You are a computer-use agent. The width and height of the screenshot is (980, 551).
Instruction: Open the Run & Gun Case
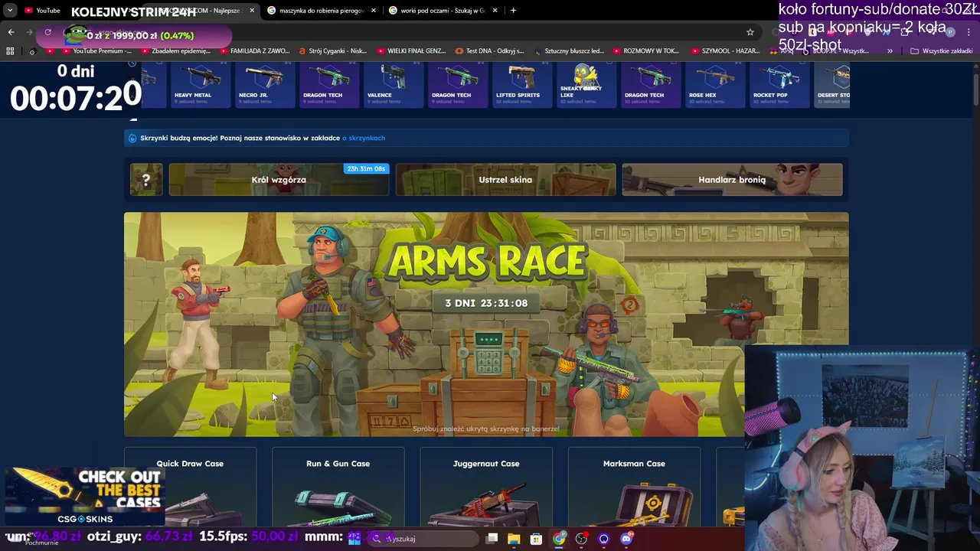[x=338, y=487]
